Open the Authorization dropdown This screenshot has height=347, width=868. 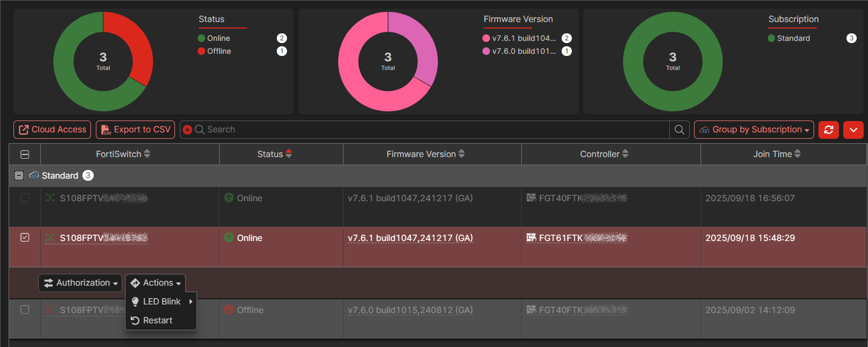coord(80,283)
